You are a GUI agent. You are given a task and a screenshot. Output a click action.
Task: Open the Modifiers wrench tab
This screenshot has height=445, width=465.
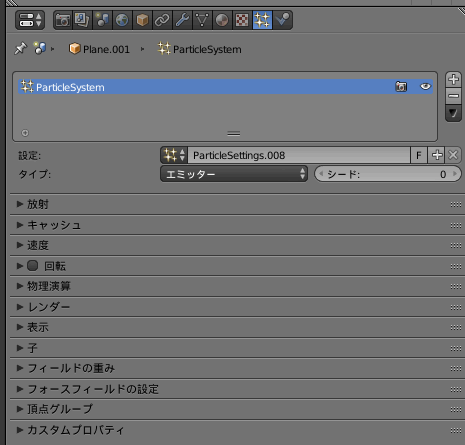pos(182,20)
